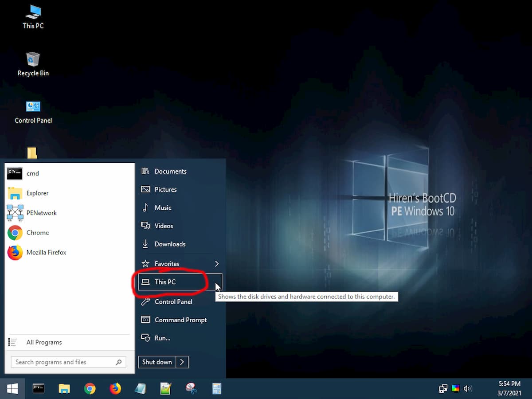This screenshot has height=399, width=532.
Task: Open the Calculator from taskbar
Action: (217, 389)
